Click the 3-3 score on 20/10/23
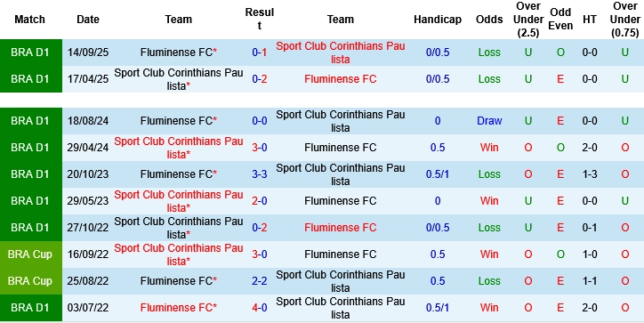644x323 pixels. pyautogui.click(x=260, y=174)
